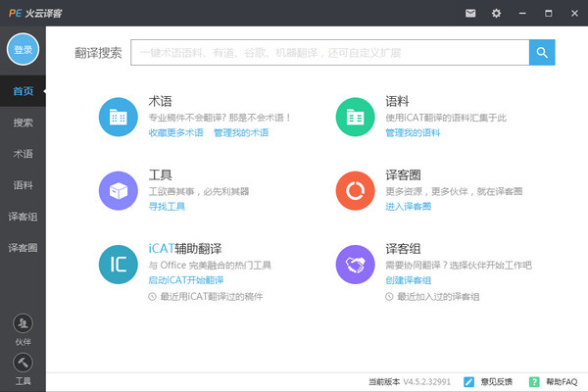This screenshot has width=588, height=392.
Task: Switch to 搜索 tab in sidebar
Action: coord(23,122)
